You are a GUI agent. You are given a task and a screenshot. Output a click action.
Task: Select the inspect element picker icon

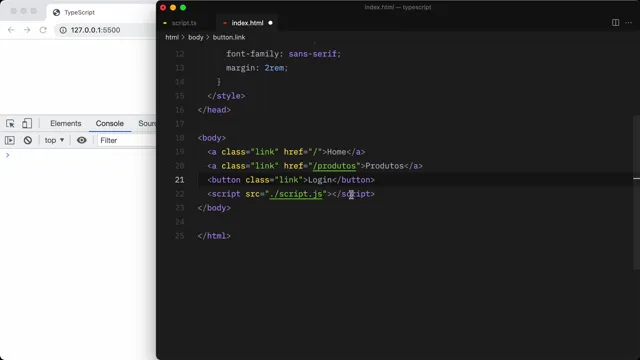10,123
